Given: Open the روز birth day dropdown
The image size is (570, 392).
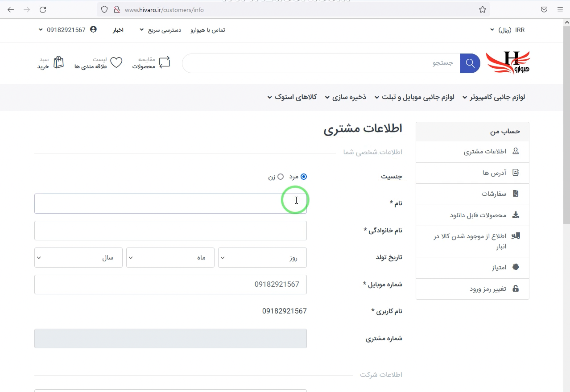Looking at the screenshot, I should 262,258.
